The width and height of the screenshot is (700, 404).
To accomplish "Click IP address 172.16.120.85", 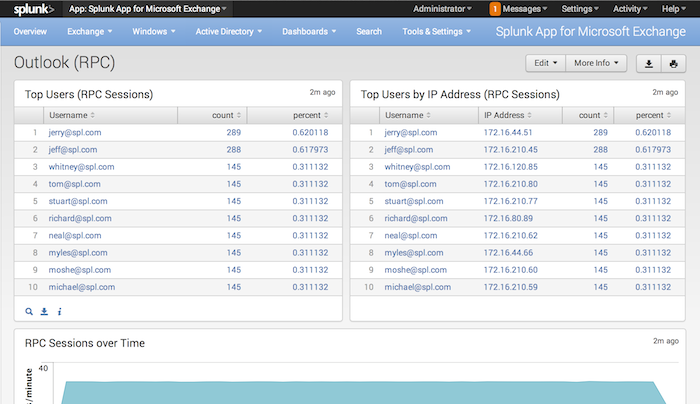I will [x=511, y=167].
